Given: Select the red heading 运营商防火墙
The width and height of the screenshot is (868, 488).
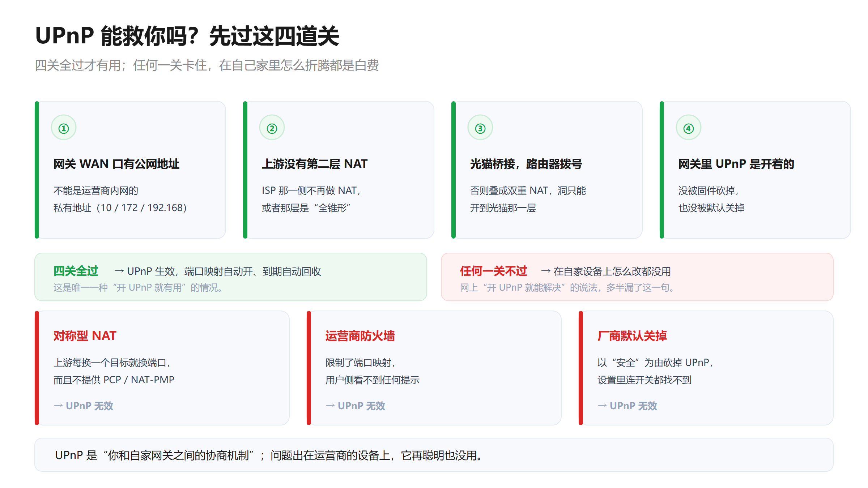Looking at the screenshot, I should 360,336.
